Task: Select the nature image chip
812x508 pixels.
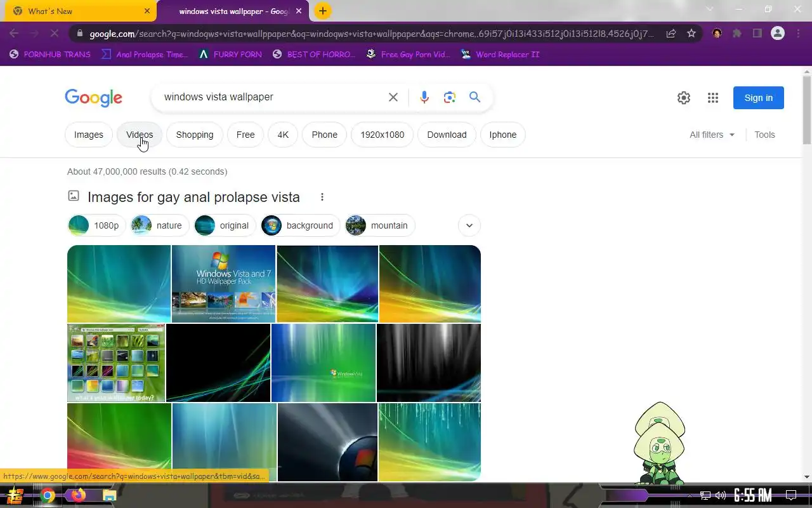Action: [160, 225]
